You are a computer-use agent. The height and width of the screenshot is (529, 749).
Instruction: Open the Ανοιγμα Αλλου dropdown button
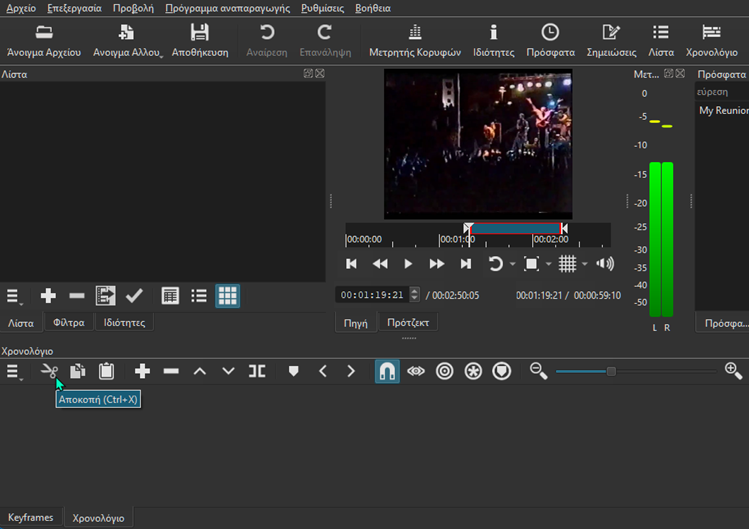click(x=127, y=42)
